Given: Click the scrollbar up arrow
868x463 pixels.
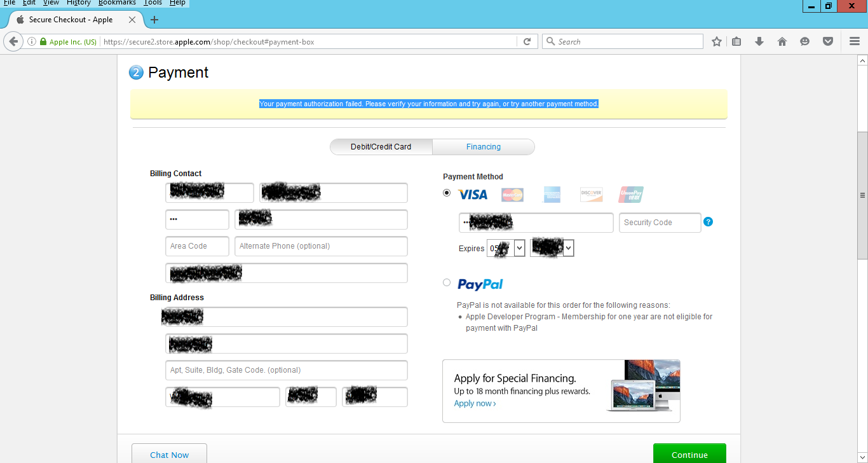Looking at the screenshot, I should (x=862, y=61).
